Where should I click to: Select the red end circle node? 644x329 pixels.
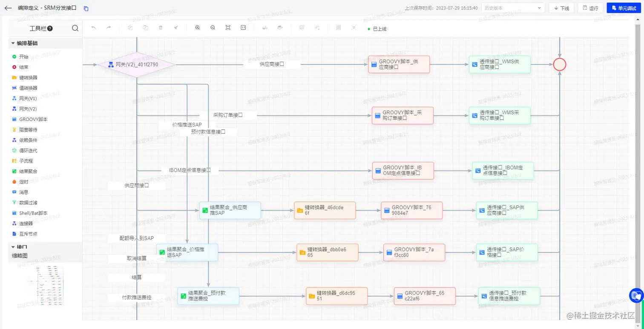[x=560, y=64]
